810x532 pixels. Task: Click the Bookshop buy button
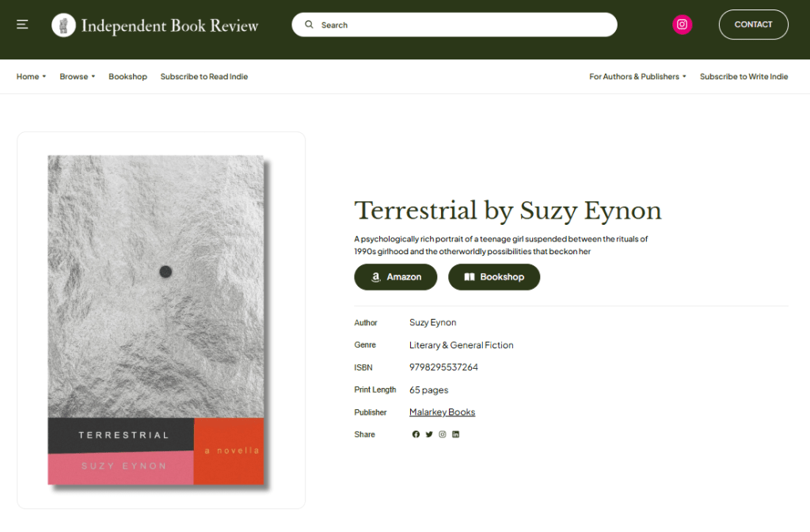[x=494, y=277]
